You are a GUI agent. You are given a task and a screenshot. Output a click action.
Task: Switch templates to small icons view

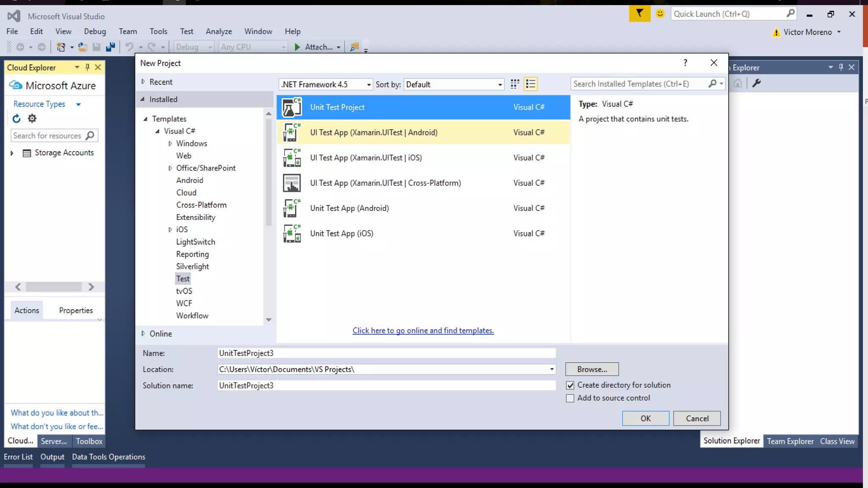tap(515, 84)
